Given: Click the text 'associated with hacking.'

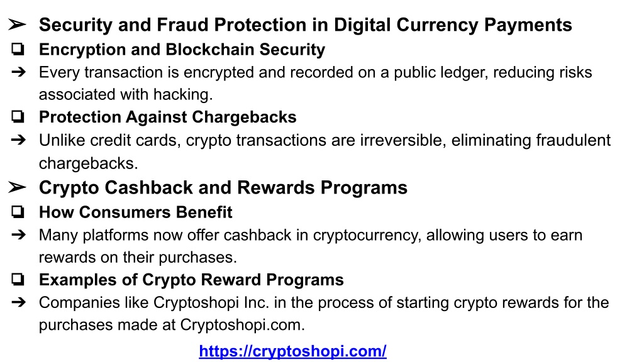Looking at the screenshot, I should (126, 95).
